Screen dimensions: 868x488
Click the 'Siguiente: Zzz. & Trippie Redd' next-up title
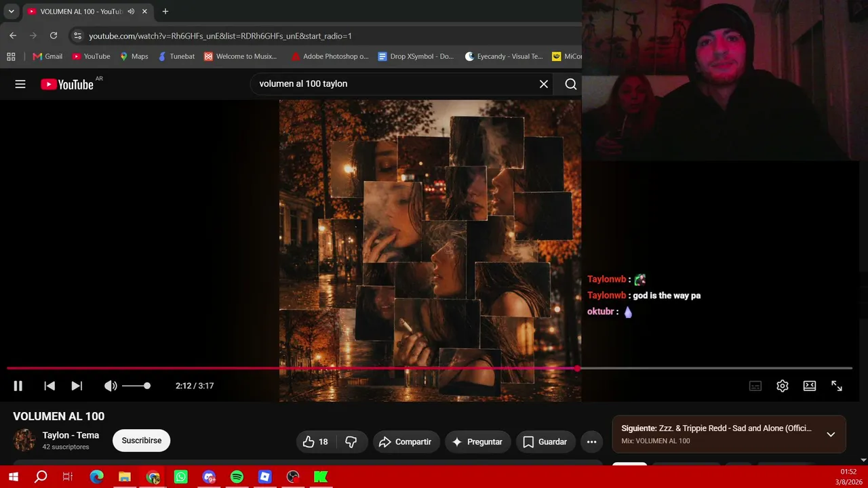(716, 428)
